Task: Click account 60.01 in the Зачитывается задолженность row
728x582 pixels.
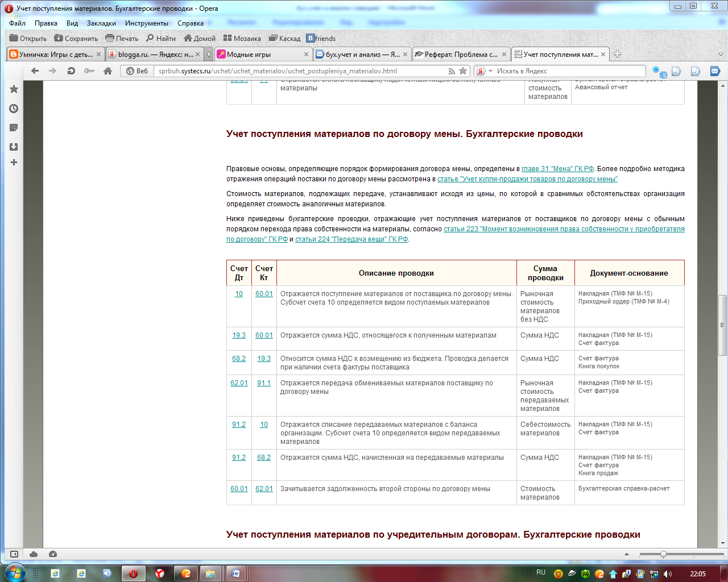Action: tap(239, 489)
